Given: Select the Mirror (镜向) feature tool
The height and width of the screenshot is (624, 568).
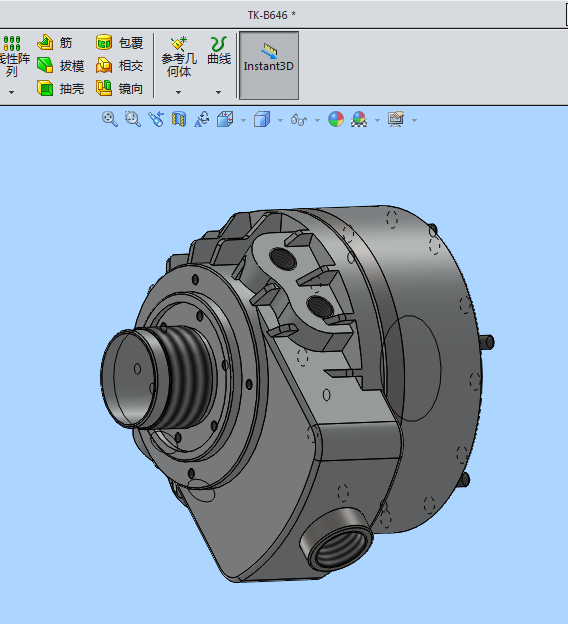Looking at the screenshot, I should 119,88.
